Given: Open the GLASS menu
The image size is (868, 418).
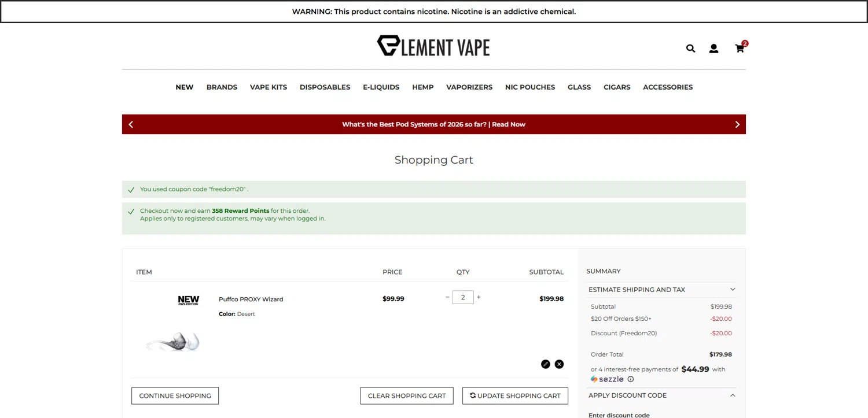Looking at the screenshot, I should 579,87.
